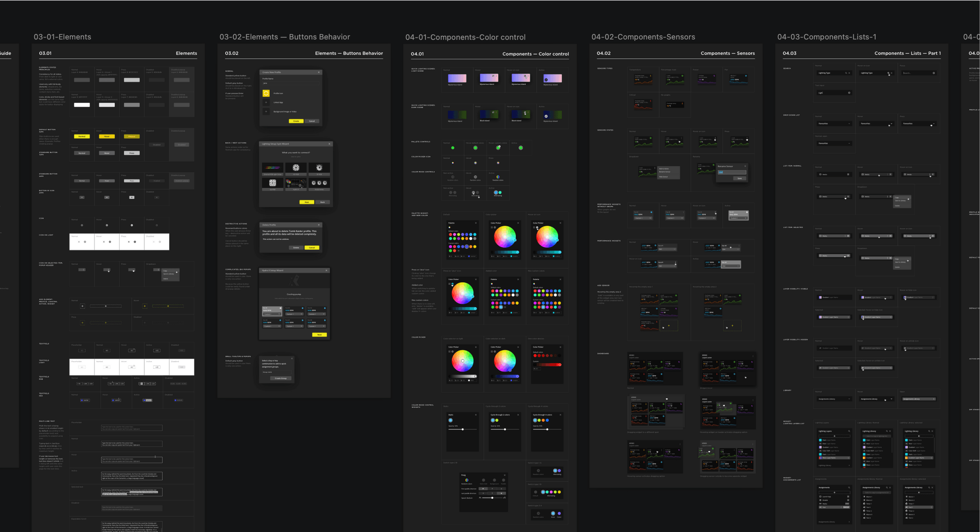Toggle hide icon on hovered visible Gradient layer
The width and height of the screenshot is (980, 532).
905,297
